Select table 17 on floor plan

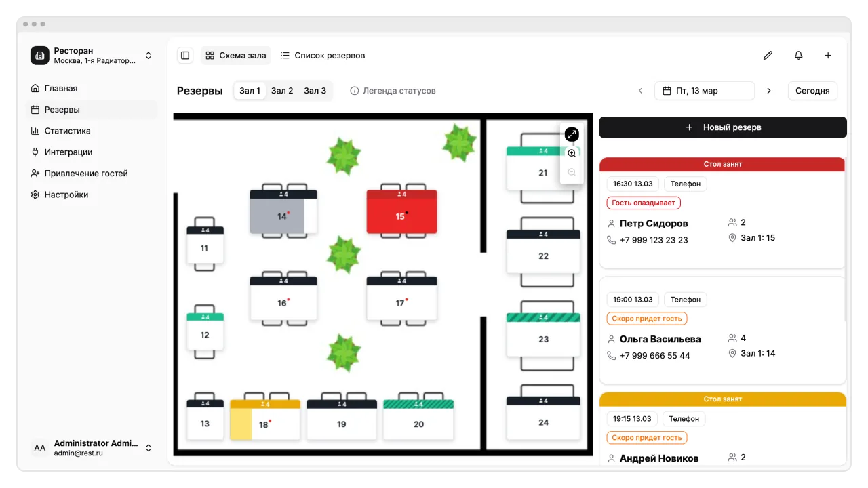pos(401,298)
